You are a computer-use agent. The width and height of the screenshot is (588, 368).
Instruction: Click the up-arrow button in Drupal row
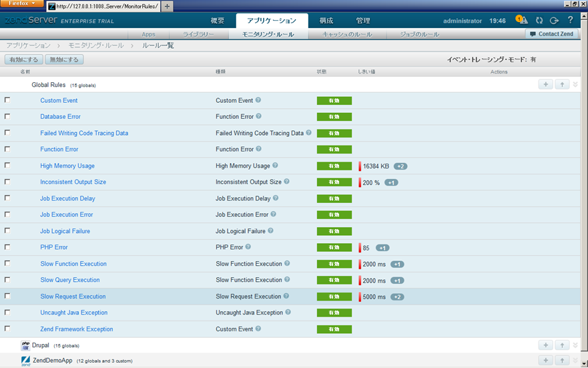pos(562,345)
